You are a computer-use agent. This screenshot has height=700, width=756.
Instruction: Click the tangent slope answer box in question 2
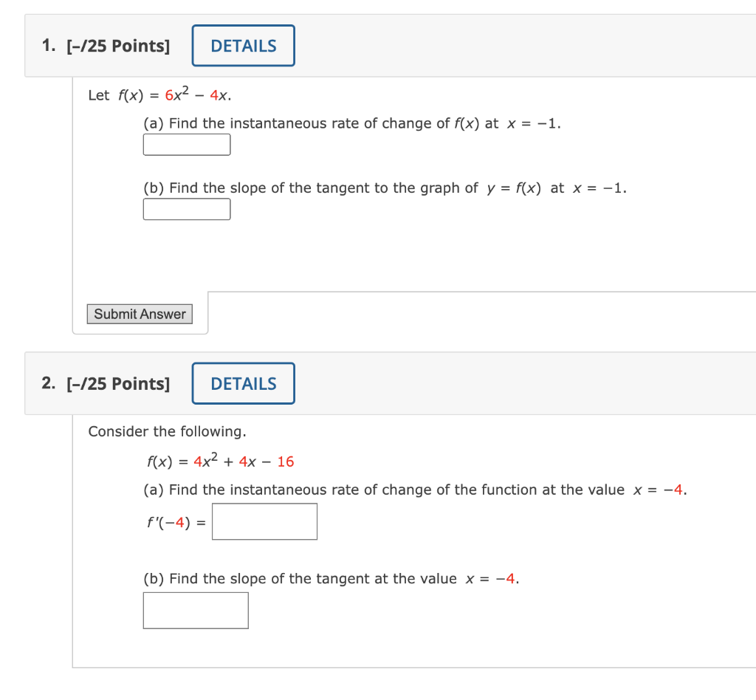[x=195, y=610]
